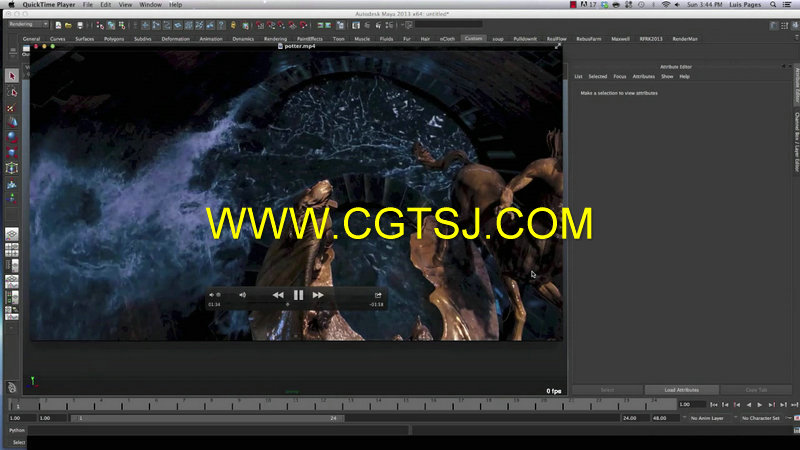
Task: Open the Polygons shelf tab
Action: coord(114,39)
